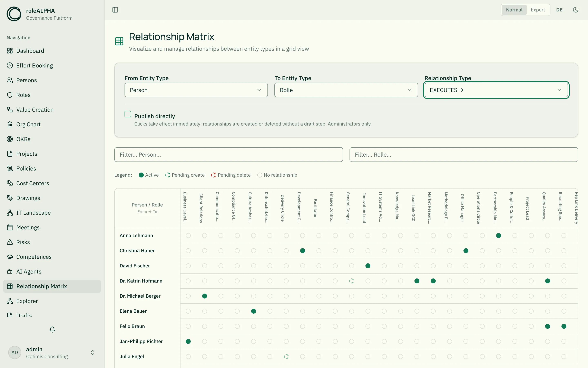Open Explorer in the navigation
The width and height of the screenshot is (588, 368).
tap(52, 301)
